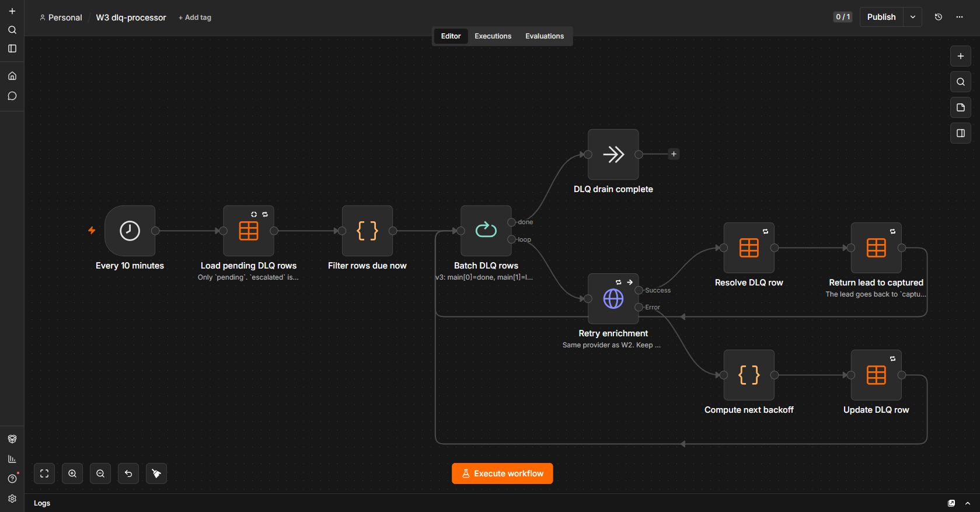This screenshot has height=512, width=980.
Task: Click the 0 / 1 status badge
Action: coord(843,17)
